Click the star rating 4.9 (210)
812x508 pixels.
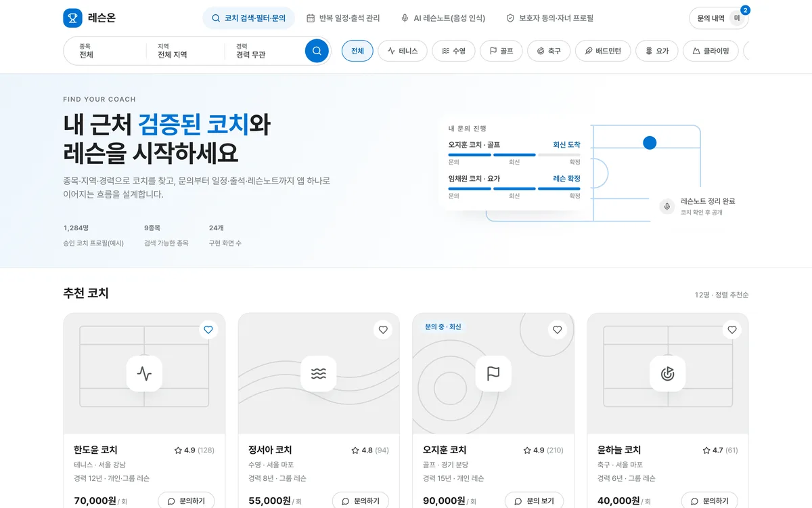click(x=543, y=450)
